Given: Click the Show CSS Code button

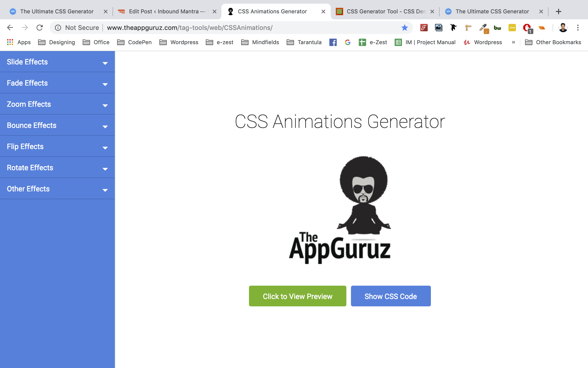Looking at the screenshot, I should [391, 296].
